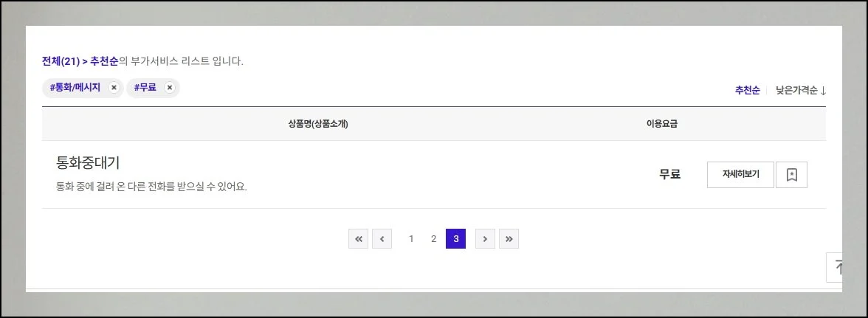868x318 pixels.
Task: Sort the list by 추천순 option
Action: click(747, 91)
